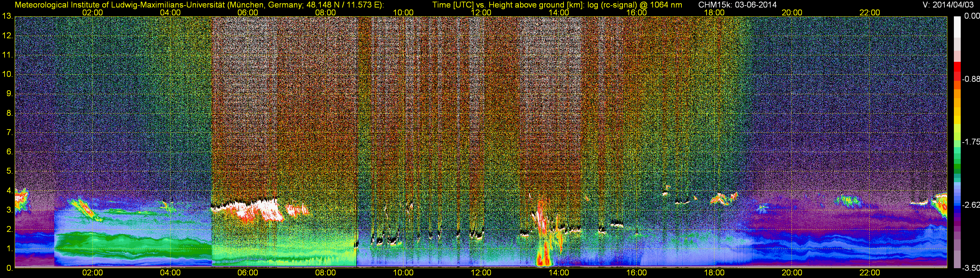This screenshot has height=278, width=980.
Task: Click the '3.' height axis label
Action: pos(9,210)
